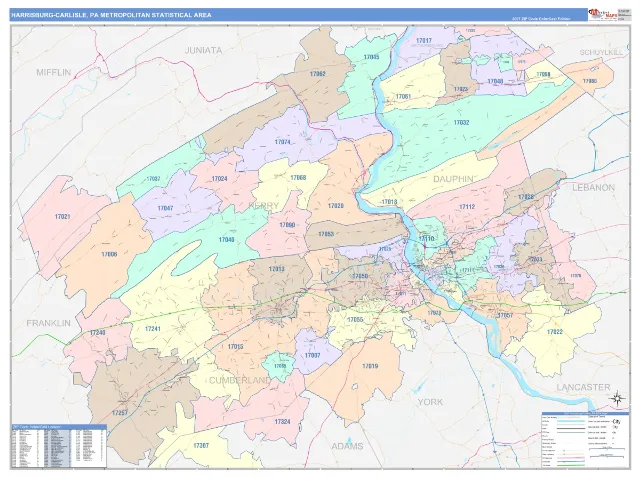Image resolution: width=640 pixels, height=480 pixels.
Task: Select ZIP code 17111 label
Action: [x=468, y=270]
